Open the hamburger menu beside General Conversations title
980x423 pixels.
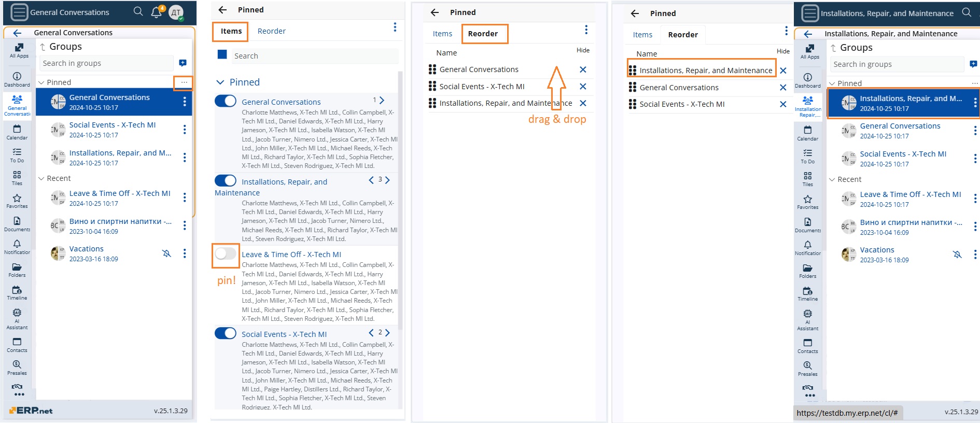point(19,12)
